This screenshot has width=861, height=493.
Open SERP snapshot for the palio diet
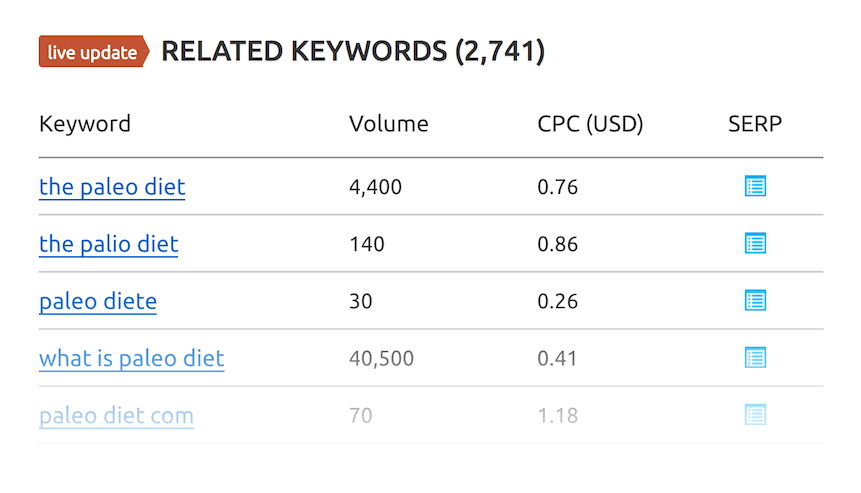click(755, 243)
